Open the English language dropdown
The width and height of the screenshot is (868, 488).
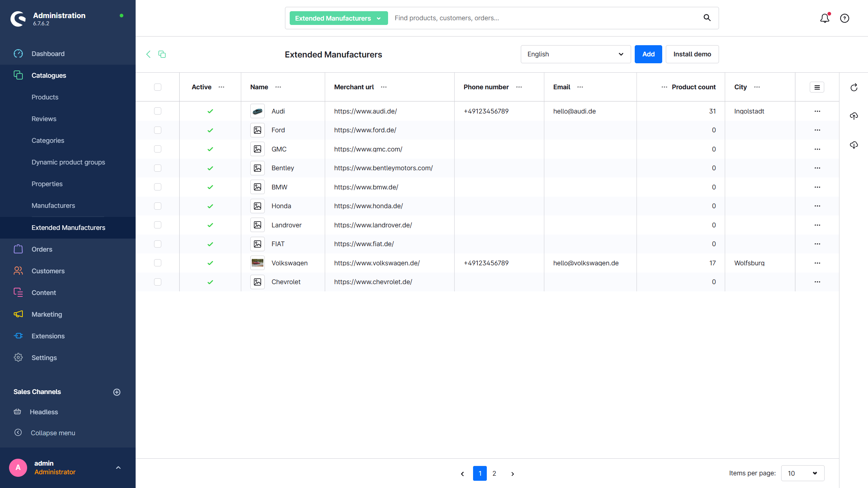tap(575, 54)
